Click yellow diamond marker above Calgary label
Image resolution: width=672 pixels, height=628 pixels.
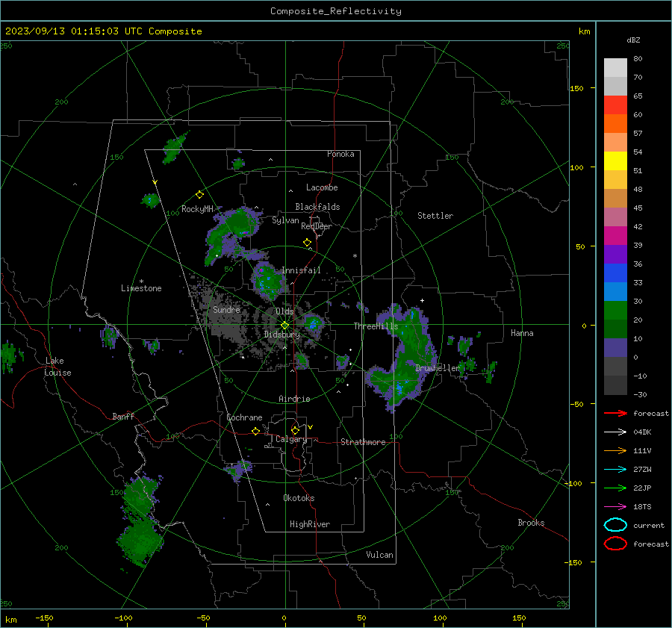coord(295,430)
